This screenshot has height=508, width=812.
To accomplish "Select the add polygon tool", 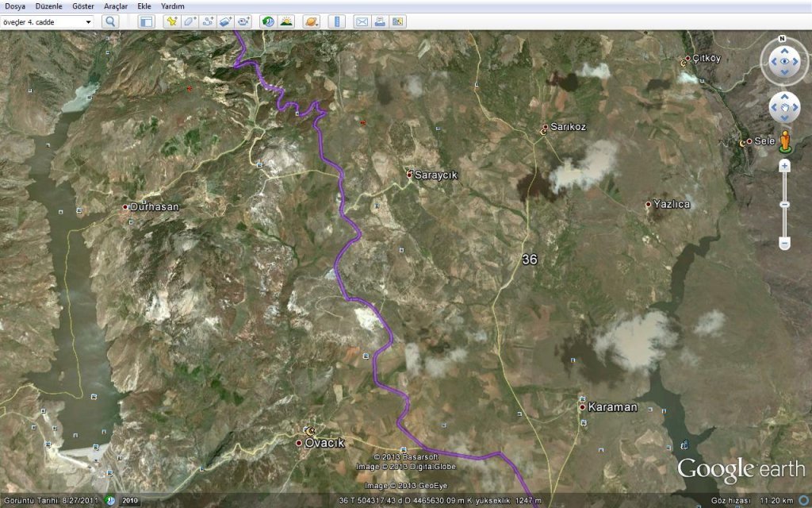I will coord(190,21).
